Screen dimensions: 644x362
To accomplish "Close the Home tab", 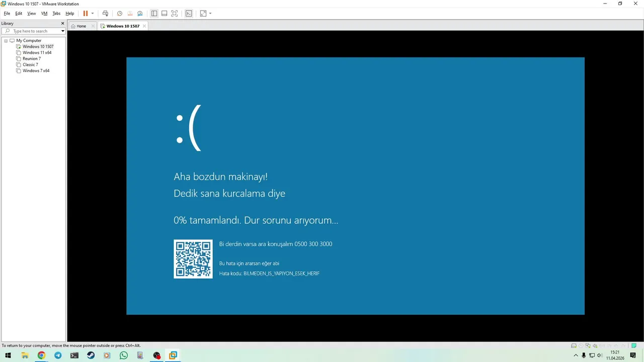I will pos(93,26).
